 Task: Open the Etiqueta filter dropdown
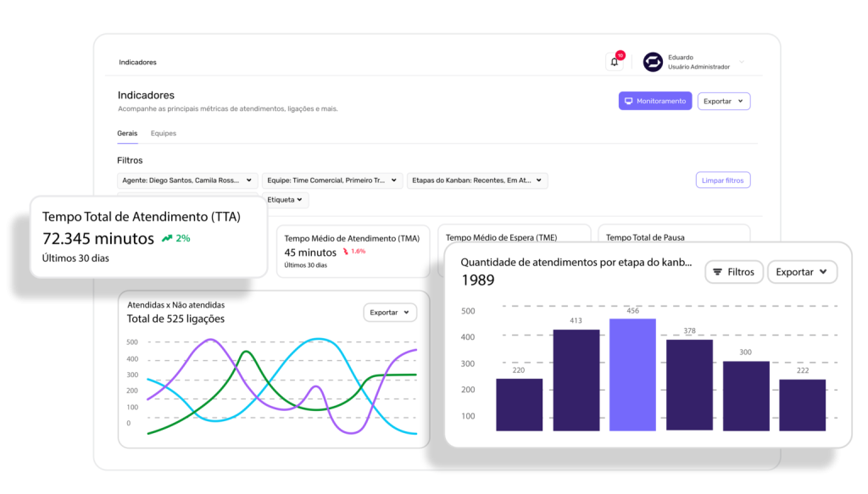pos(286,200)
